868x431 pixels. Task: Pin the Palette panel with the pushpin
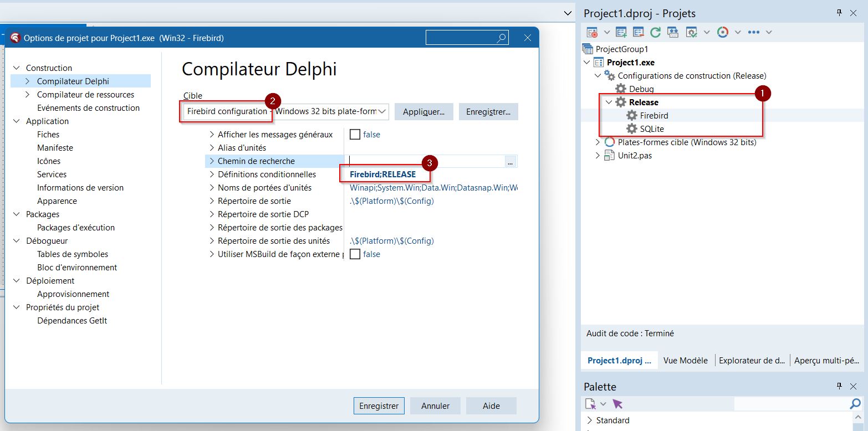click(839, 386)
